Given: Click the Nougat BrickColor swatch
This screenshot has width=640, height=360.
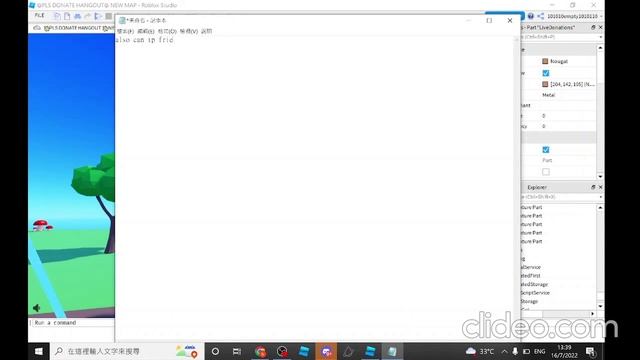Looking at the screenshot, I should (545, 61).
